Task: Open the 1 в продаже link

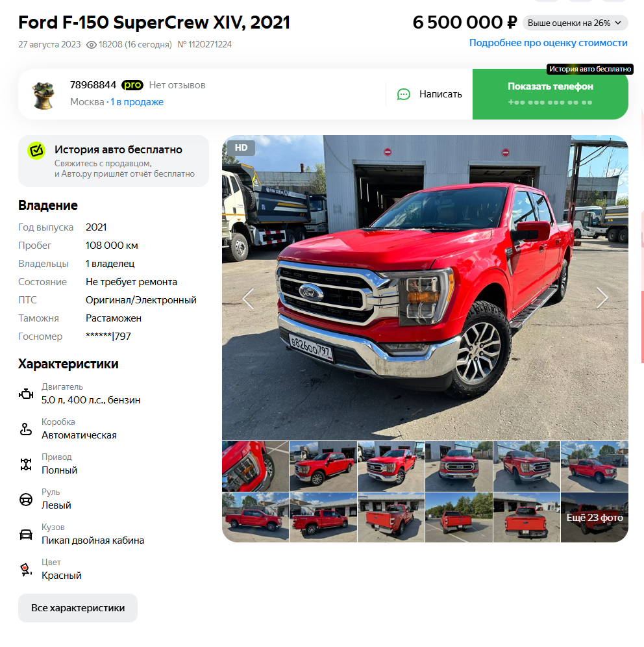Action: click(x=137, y=102)
